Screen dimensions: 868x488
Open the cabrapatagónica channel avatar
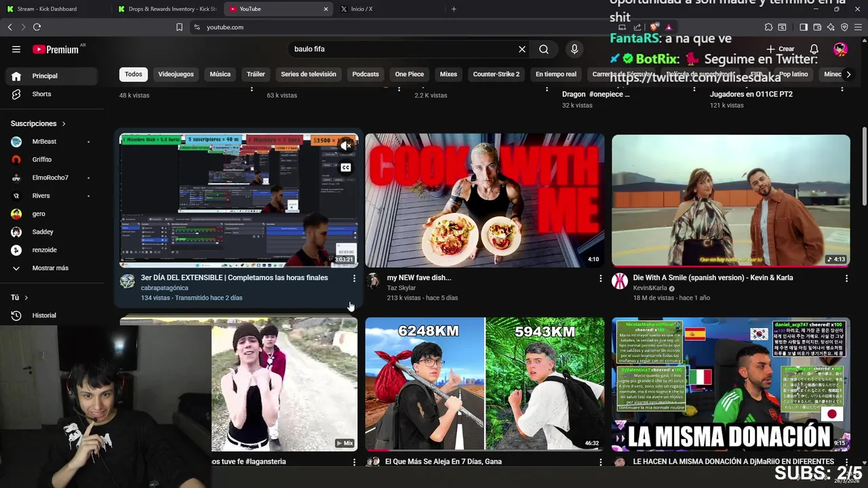pyautogui.click(x=127, y=281)
